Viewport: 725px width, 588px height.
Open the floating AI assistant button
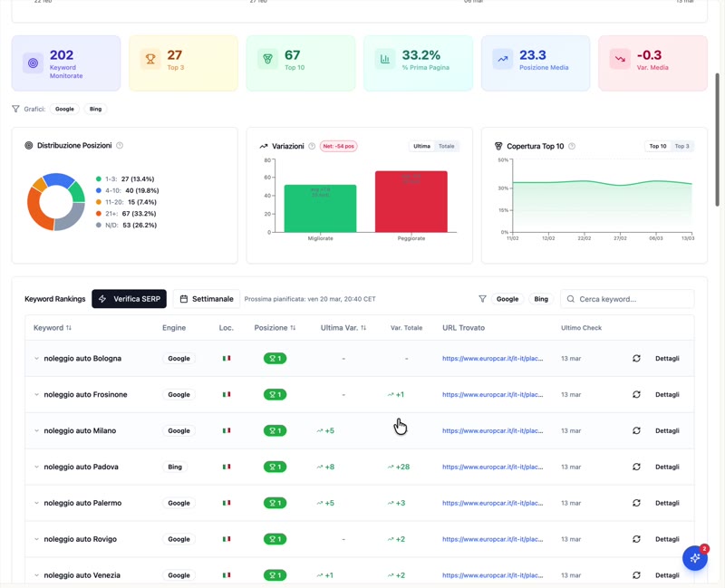pyautogui.click(x=695, y=558)
